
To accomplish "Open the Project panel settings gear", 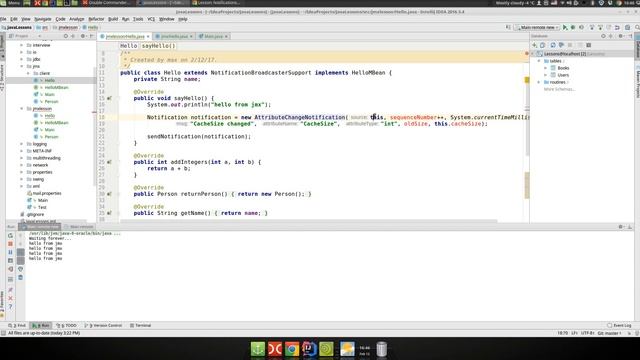I will point(83,36).
